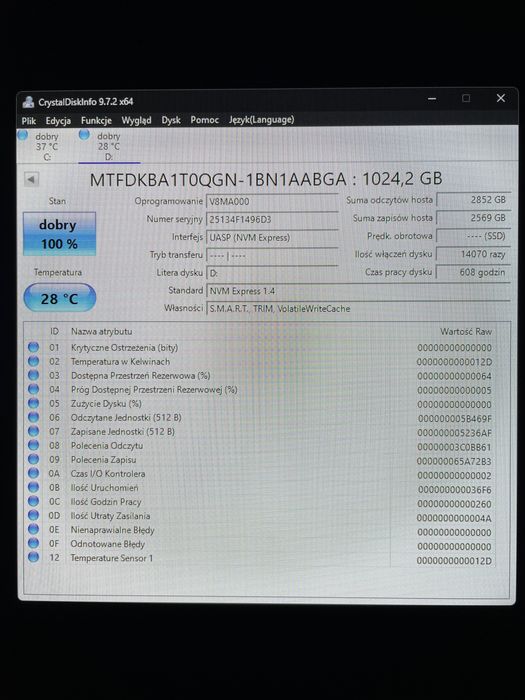525x700 pixels.
Task: Click the Własności field with S.M.A.R.T., TRIM
Action: pyautogui.click(x=358, y=308)
